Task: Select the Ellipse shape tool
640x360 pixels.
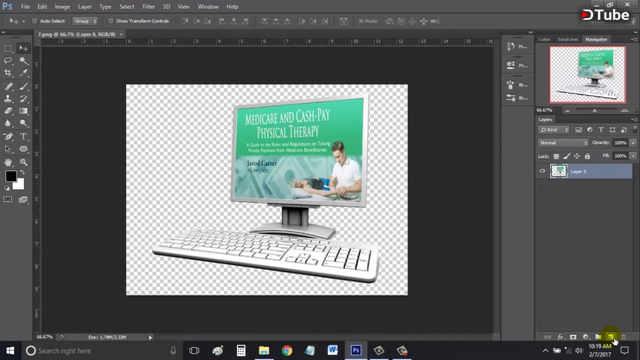Action: 23,149
